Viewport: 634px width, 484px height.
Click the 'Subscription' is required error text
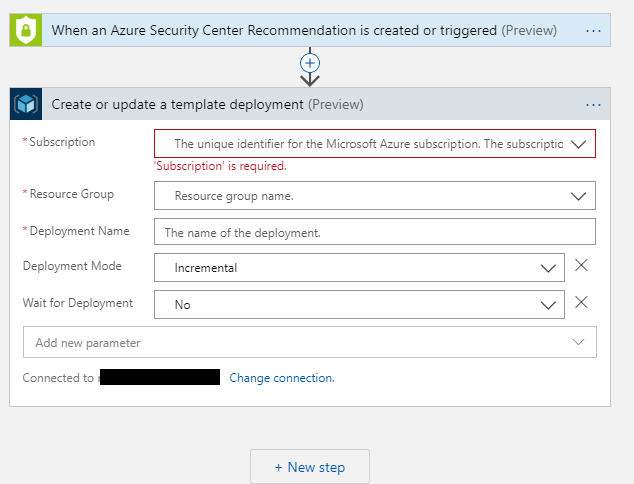220,166
